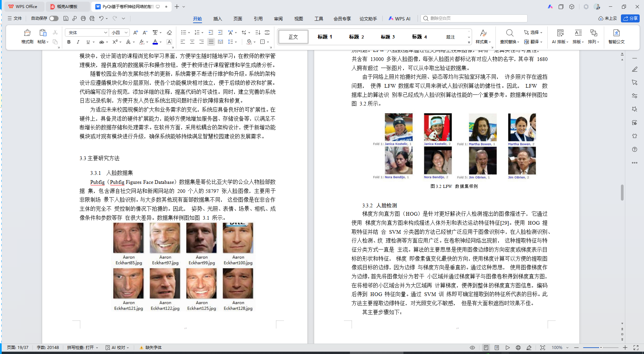Click the play slideshow icon in status bar
Image resolution: width=644 pixels, height=354 pixels.
pyautogui.click(x=508, y=348)
